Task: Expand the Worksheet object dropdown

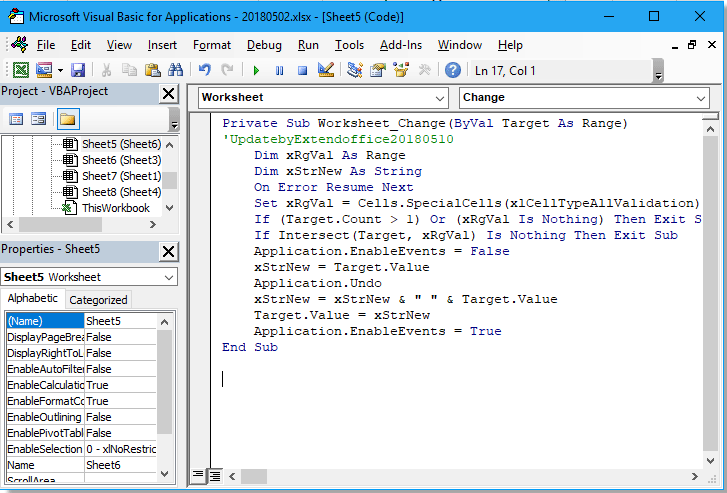Action: click(440, 98)
